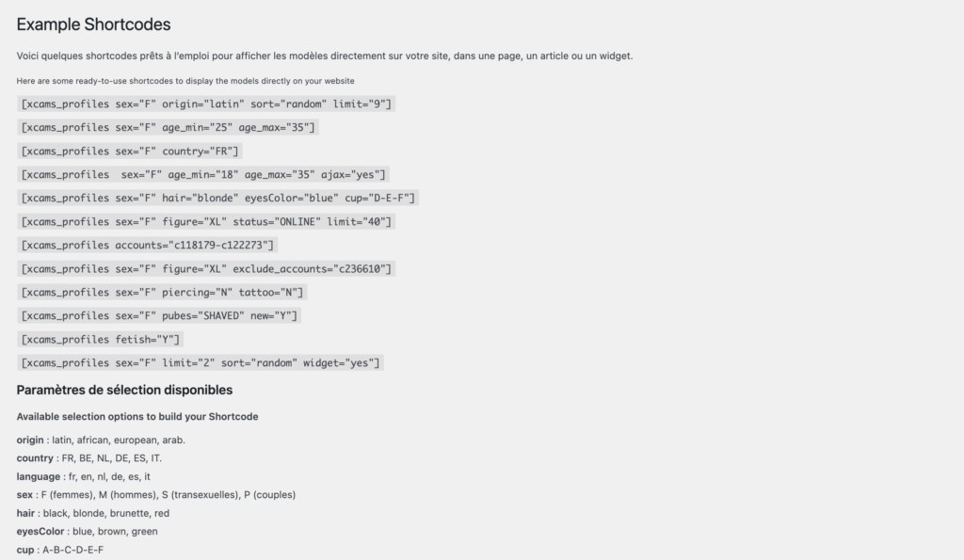Click the eyesColor parameter line

88,531
